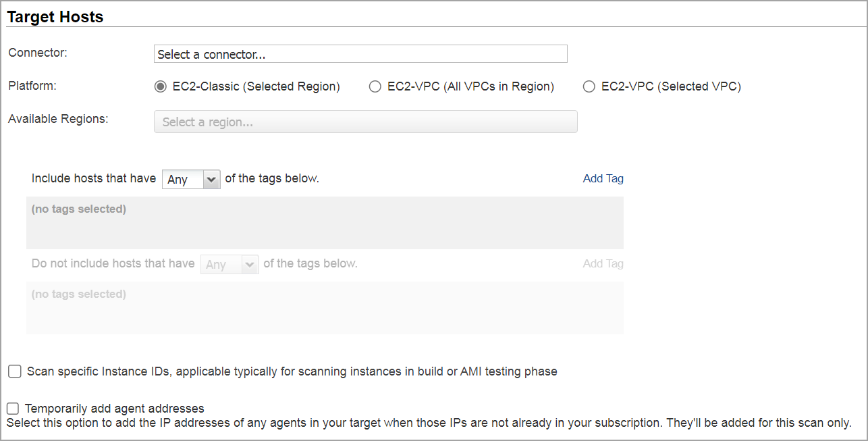This screenshot has width=868, height=441.
Task: Click the grayed-out Add Tag link
Action: [603, 263]
